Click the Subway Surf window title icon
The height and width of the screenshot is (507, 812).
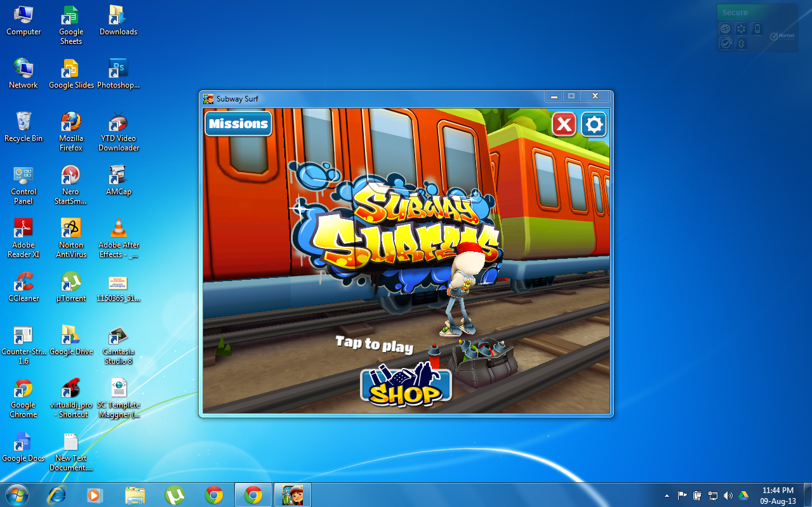(x=208, y=98)
